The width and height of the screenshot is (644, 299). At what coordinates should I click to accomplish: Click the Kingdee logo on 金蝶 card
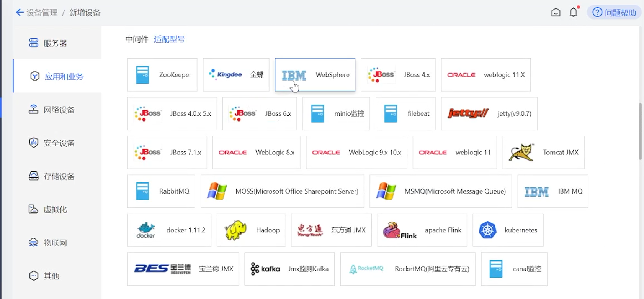(226, 74)
